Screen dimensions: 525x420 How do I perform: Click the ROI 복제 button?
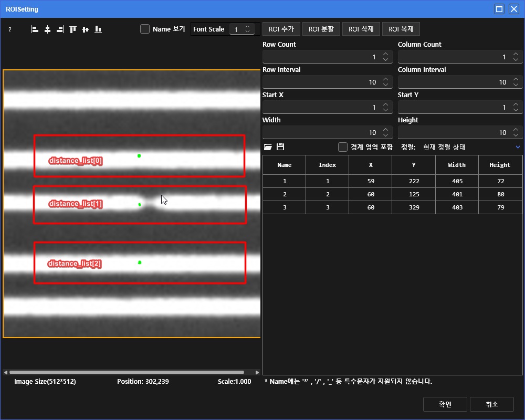(x=401, y=29)
